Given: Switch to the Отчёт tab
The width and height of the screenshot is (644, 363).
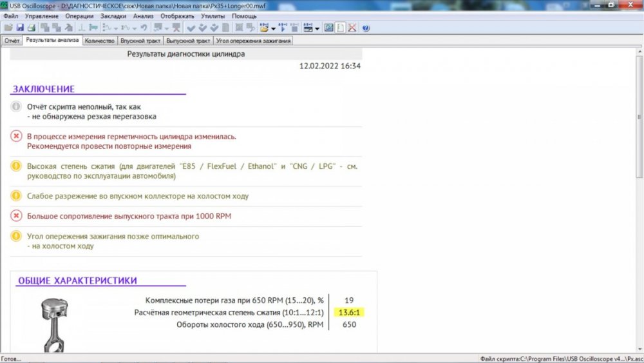Looking at the screenshot, I should point(12,41).
